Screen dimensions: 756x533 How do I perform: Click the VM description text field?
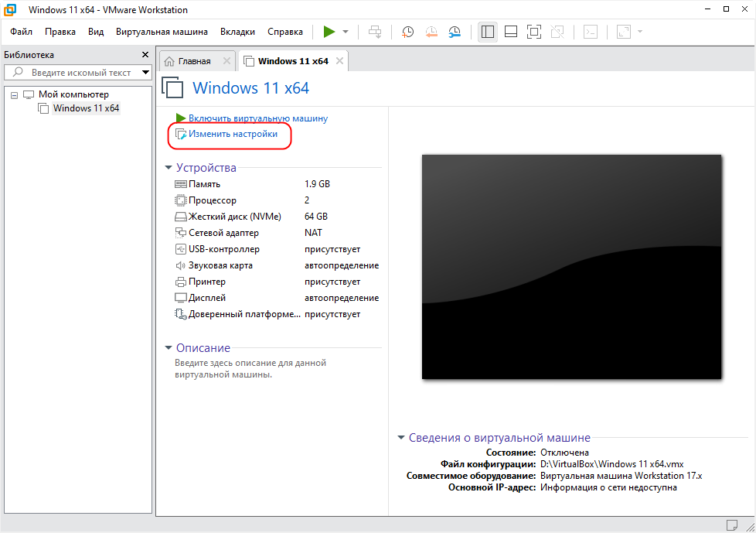pos(250,368)
